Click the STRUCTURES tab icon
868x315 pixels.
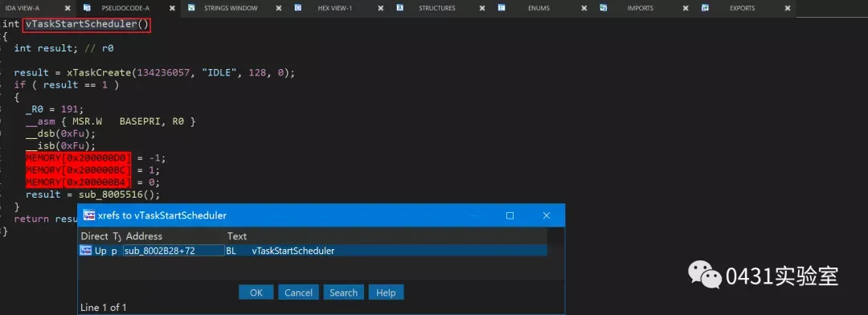(399, 8)
